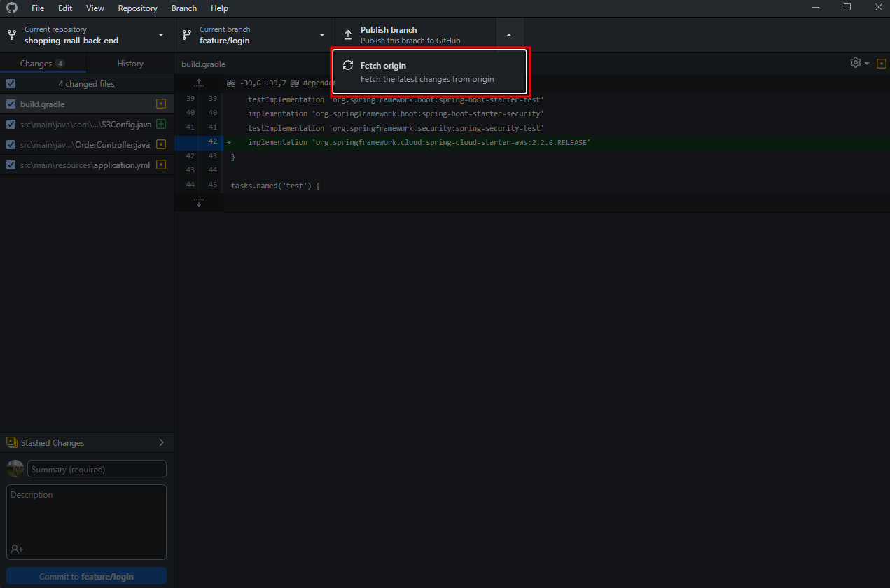
Task: Uncheck the build.gradle file checkbox
Action: 11,104
